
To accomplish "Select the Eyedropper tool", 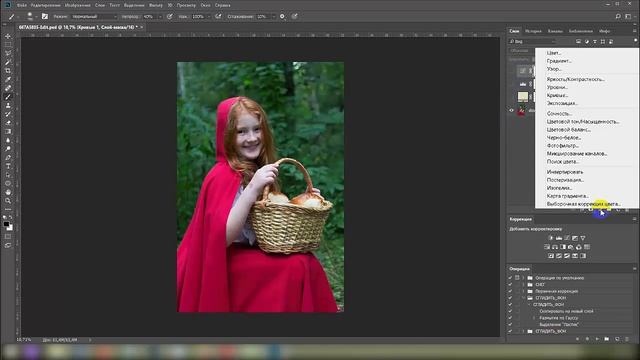I will click(x=8, y=79).
